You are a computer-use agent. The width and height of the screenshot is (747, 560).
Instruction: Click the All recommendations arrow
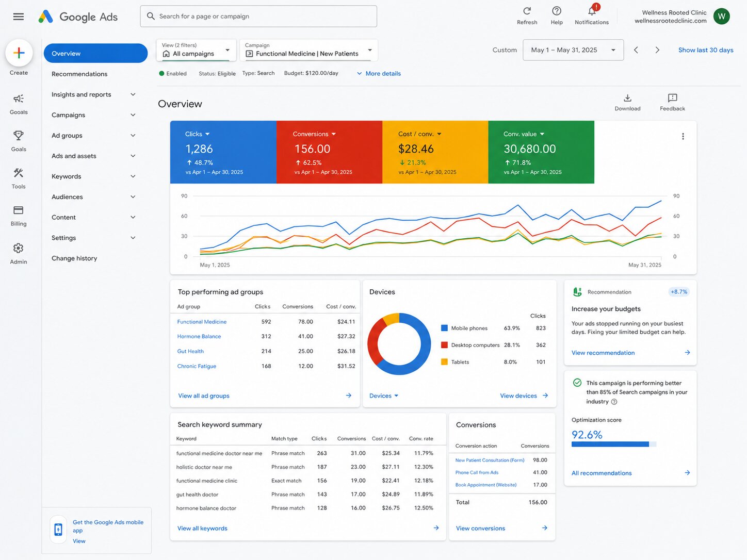click(x=687, y=473)
